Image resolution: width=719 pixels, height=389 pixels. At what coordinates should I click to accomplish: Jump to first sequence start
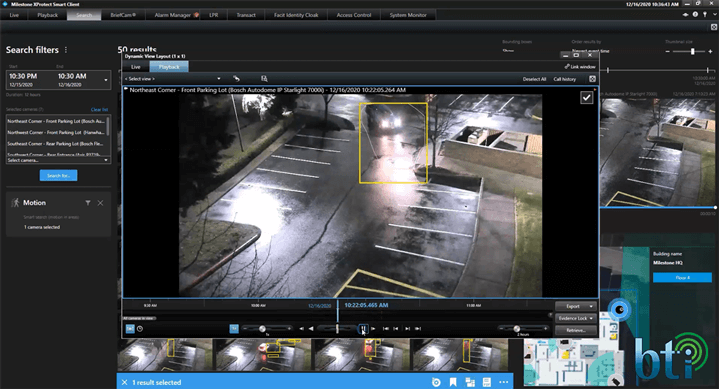coord(386,328)
